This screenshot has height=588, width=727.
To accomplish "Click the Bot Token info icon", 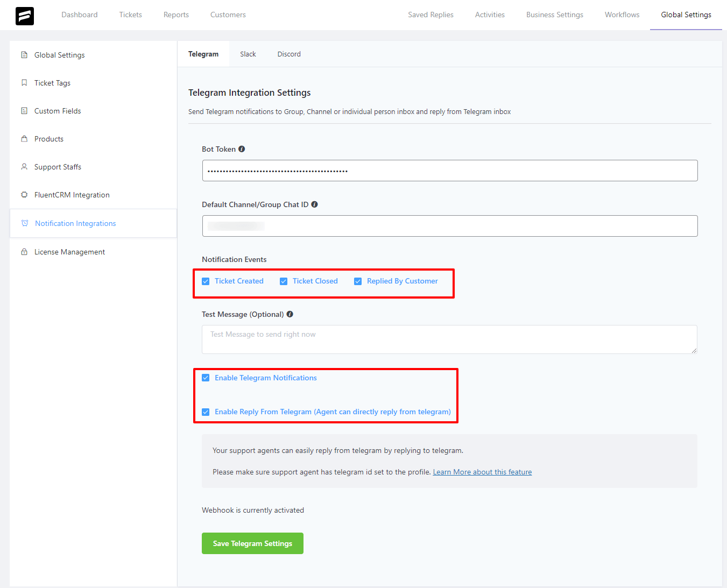I will (x=242, y=149).
